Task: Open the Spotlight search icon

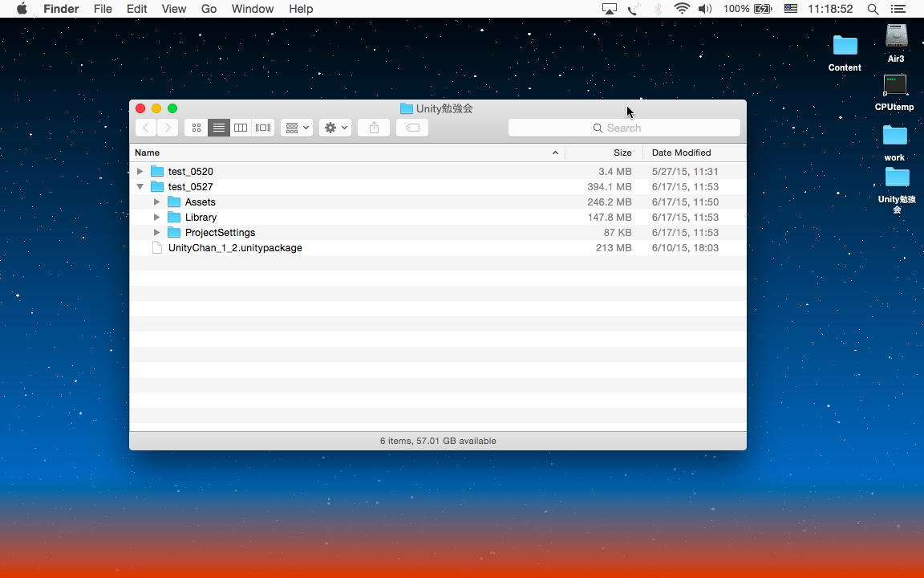Action: pyautogui.click(x=873, y=9)
